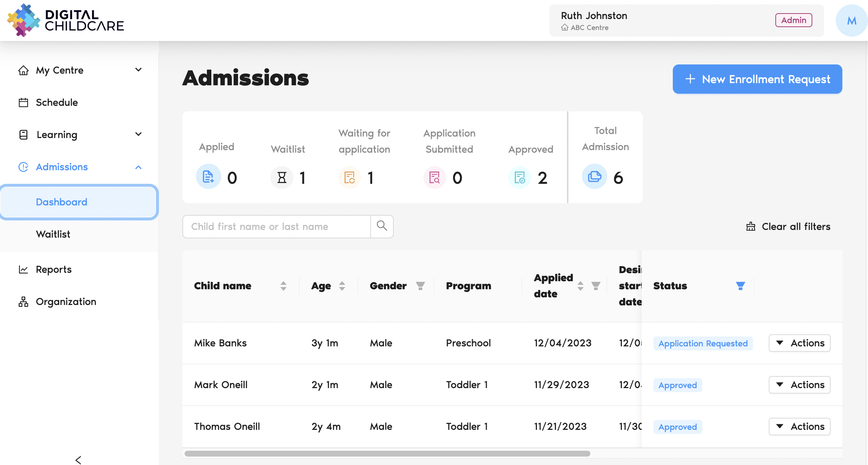This screenshot has height=465, width=868.
Task: Toggle sort on the Age column
Action: click(x=342, y=286)
